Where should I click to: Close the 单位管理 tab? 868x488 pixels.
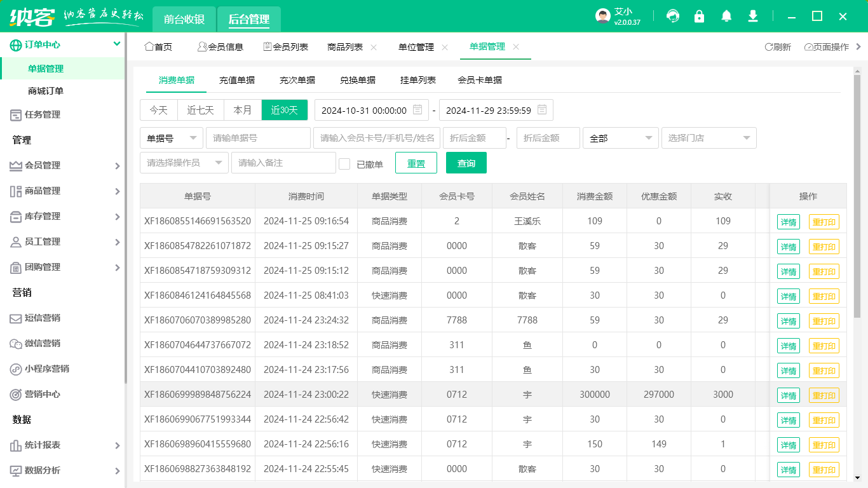click(x=445, y=47)
